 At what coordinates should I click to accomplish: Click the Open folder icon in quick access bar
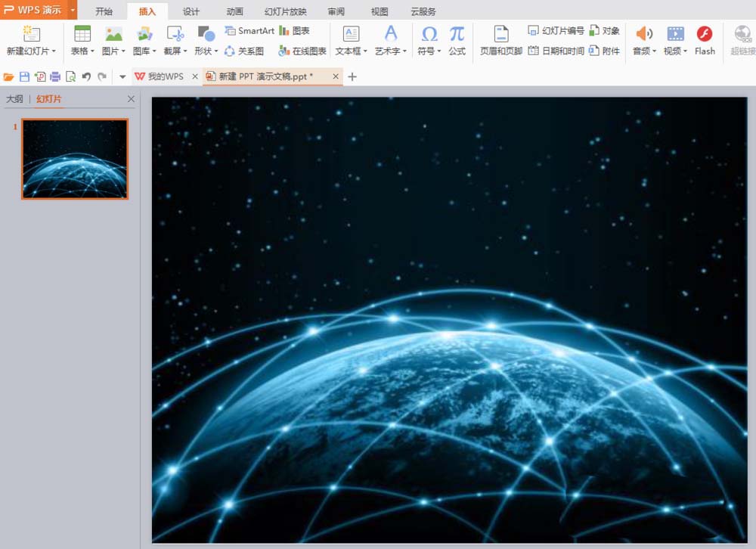coord(8,76)
